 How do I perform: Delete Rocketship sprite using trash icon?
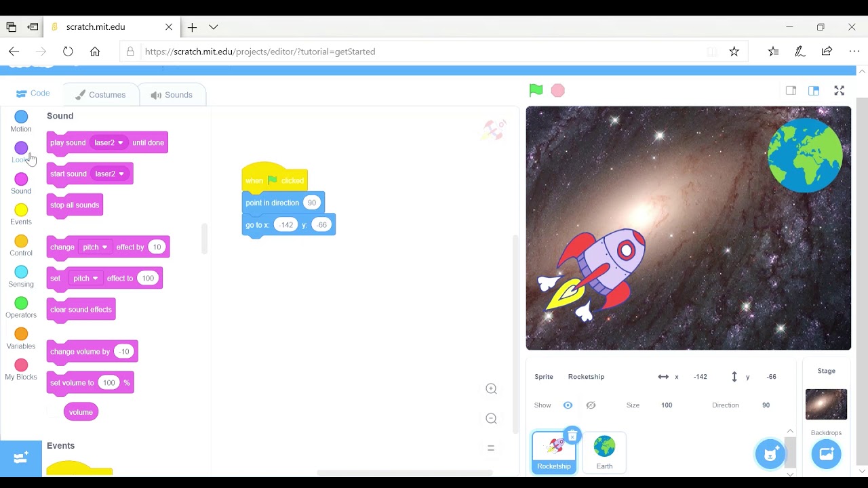click(x=572, y=435)
